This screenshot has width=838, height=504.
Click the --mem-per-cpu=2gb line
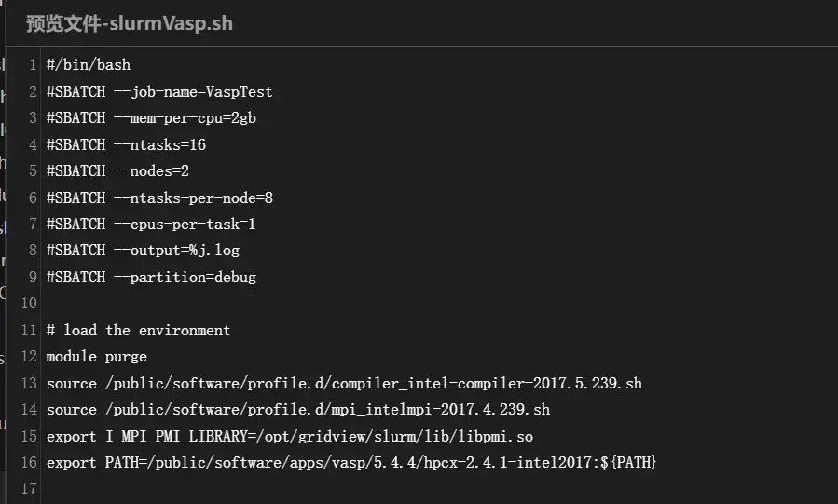151,118
